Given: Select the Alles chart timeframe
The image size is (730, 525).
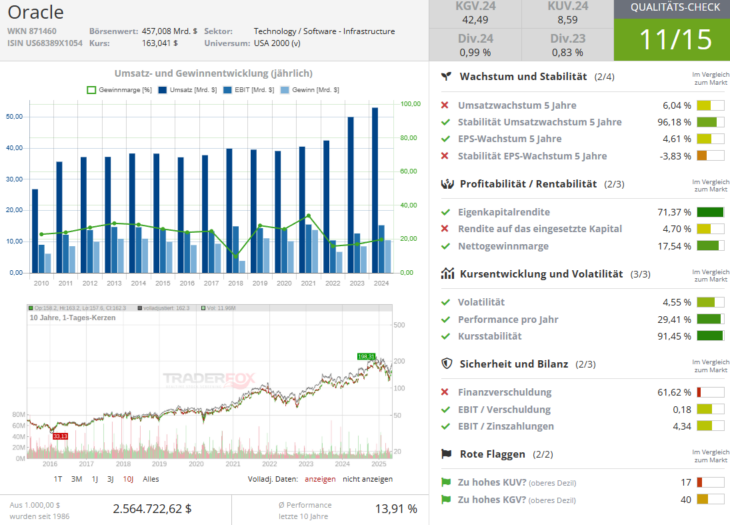Looking at the screenshot, I should (151, 479).
